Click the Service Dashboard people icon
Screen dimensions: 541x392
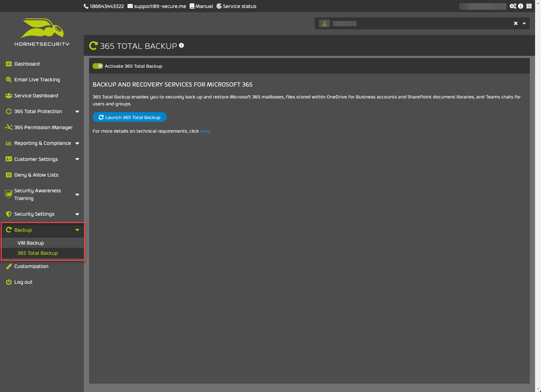(9, 96)
